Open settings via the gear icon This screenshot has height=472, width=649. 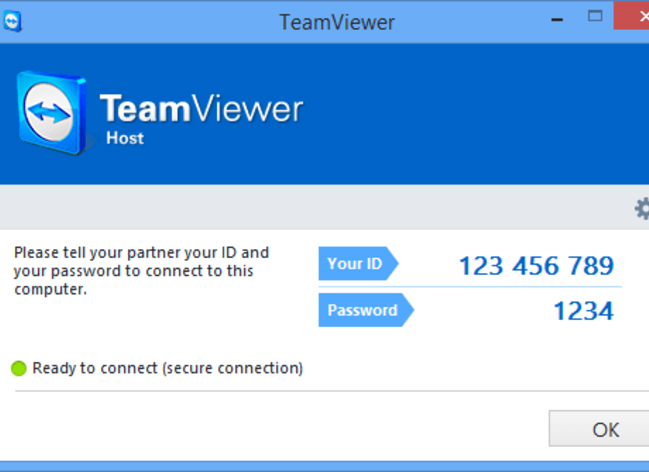click(x=642, y=209)
